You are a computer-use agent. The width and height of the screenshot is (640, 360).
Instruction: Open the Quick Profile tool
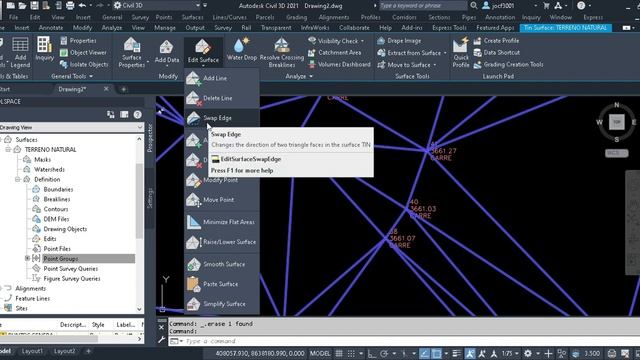(461, 53)
